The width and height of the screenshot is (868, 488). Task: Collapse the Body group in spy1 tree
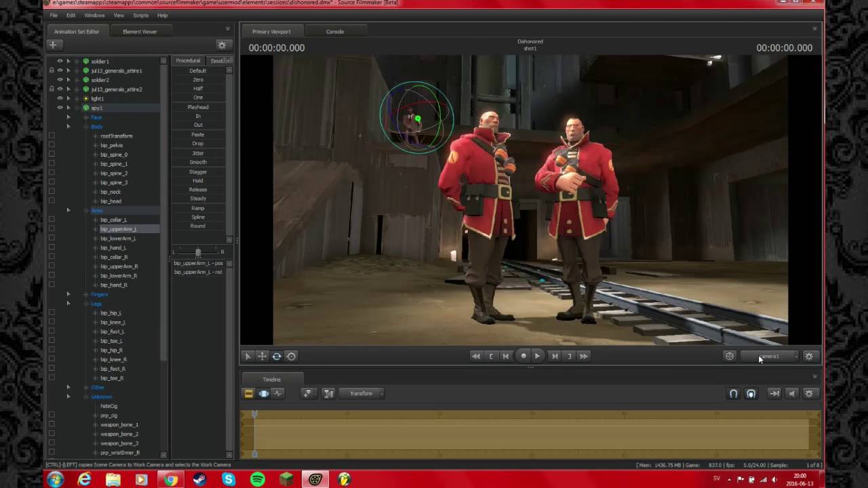pos(86,127)
